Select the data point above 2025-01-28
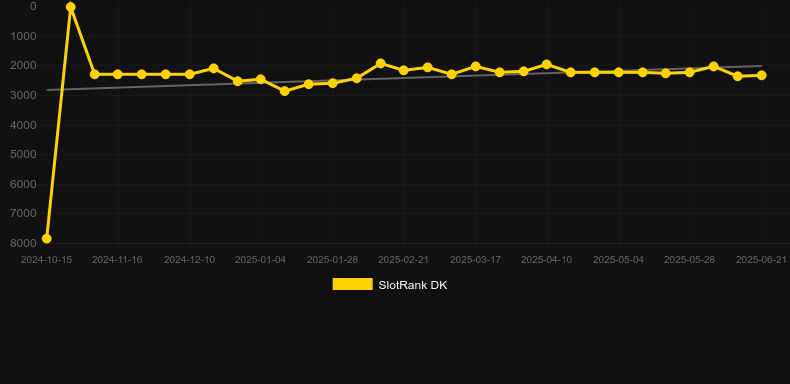This screenshot has height=384, width=790. pos(333,83)
